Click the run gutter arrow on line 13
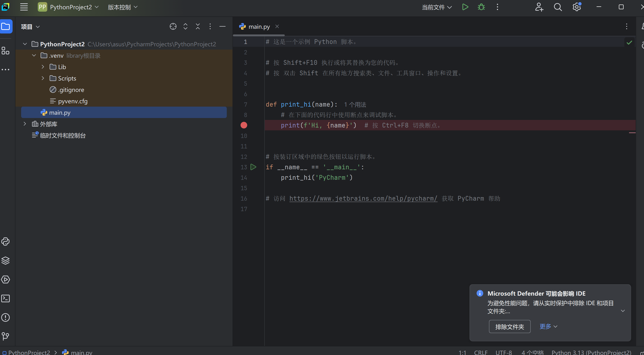 coord(253,167)
